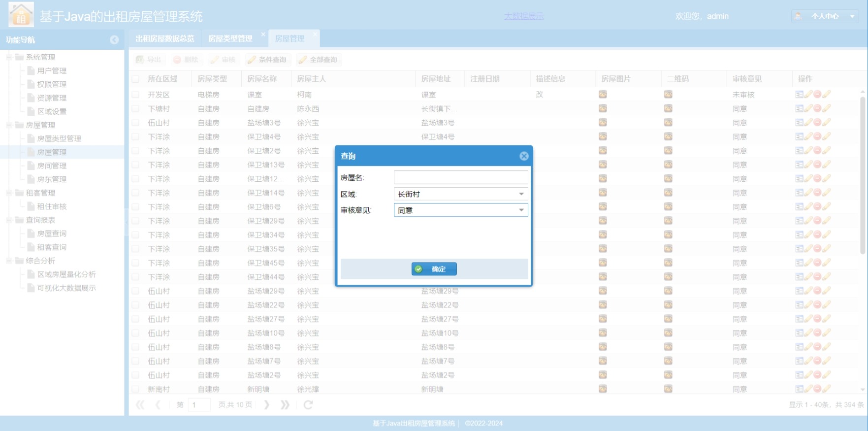View 房屋图片 icon for 盐场塘3号 row
The image size is (868, 431).
coord(603,123)
